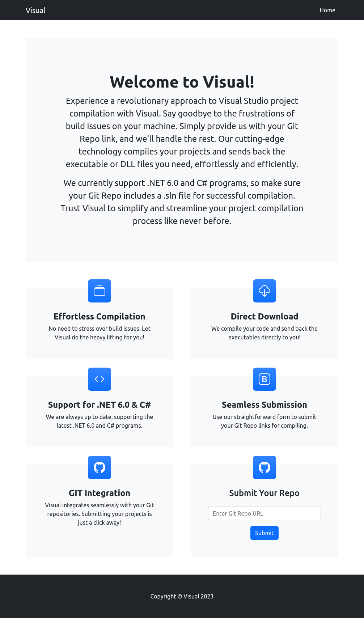Screen dimensions: 364x618
Task: Click the Seamless Submission heading
Action: coord(264,405)
